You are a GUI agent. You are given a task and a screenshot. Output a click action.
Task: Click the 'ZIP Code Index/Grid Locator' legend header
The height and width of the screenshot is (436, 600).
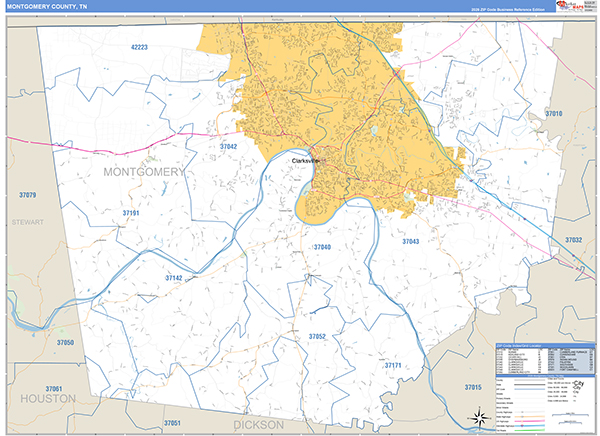546,346
